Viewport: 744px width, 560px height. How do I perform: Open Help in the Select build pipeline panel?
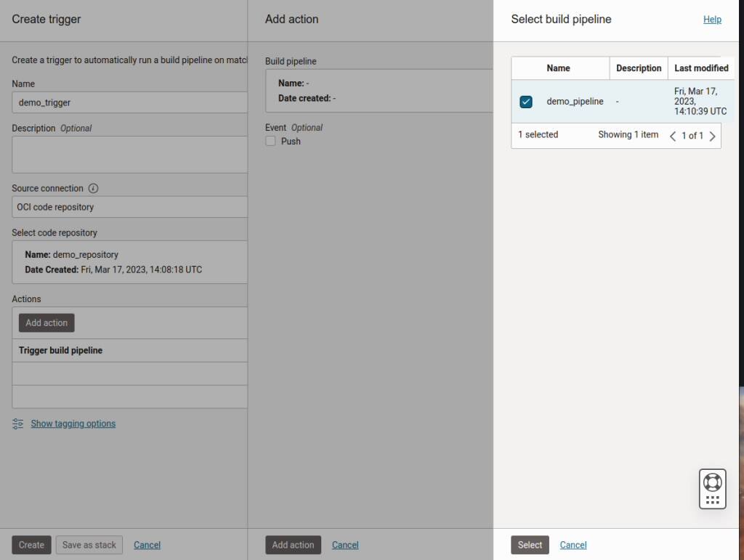pyautogui.click(x=712, y=20)
